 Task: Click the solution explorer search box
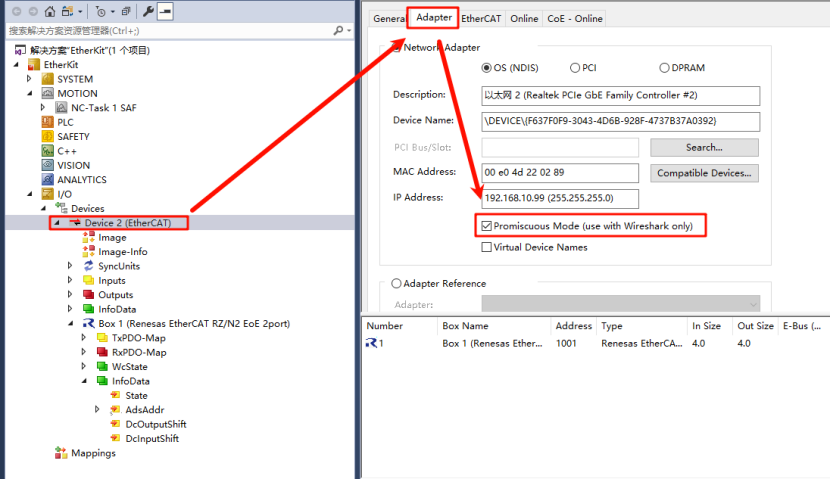point(169,31)
